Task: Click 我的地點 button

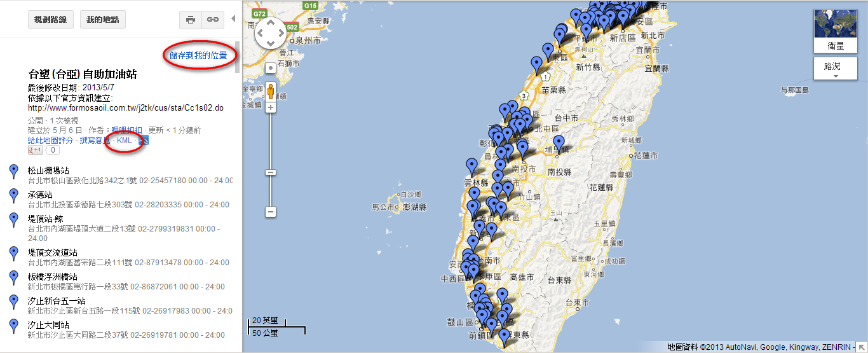Action: click(102, 20)
